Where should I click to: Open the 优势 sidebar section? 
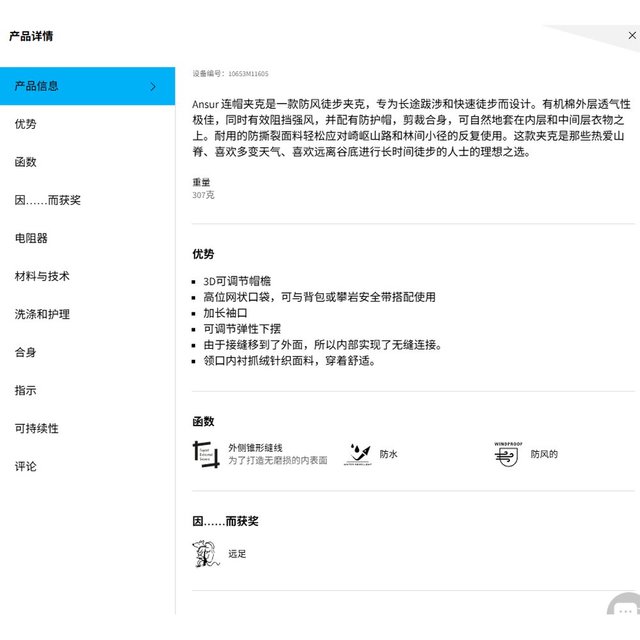click(26, 124)
